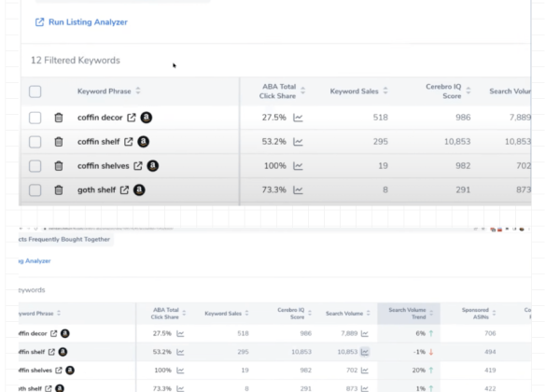View click share chart for coffin decor 27.5%
This screenshot has height=392, width=560.
point(298,118)
